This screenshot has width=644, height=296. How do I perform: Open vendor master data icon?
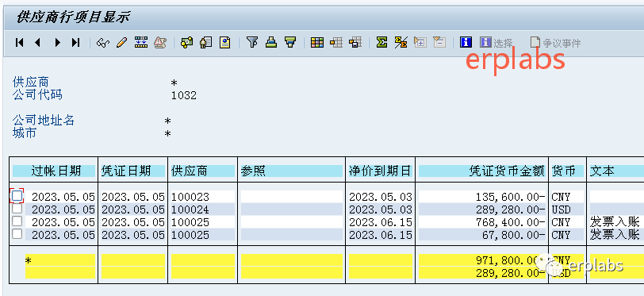[205, 42]
